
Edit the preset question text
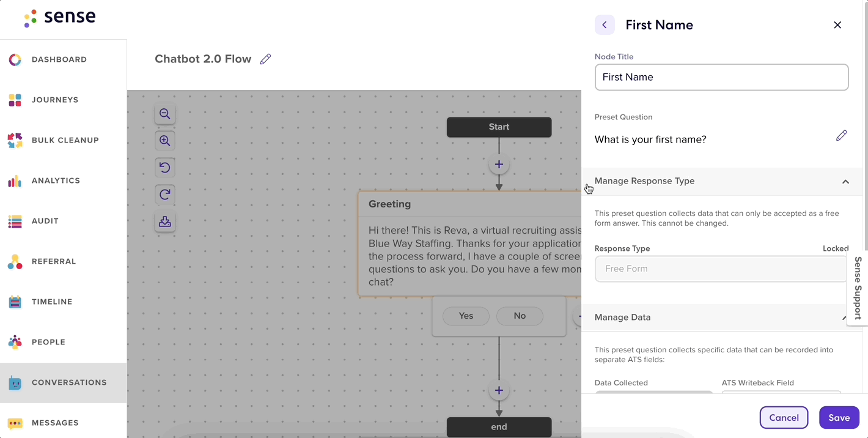pos(842,135)
